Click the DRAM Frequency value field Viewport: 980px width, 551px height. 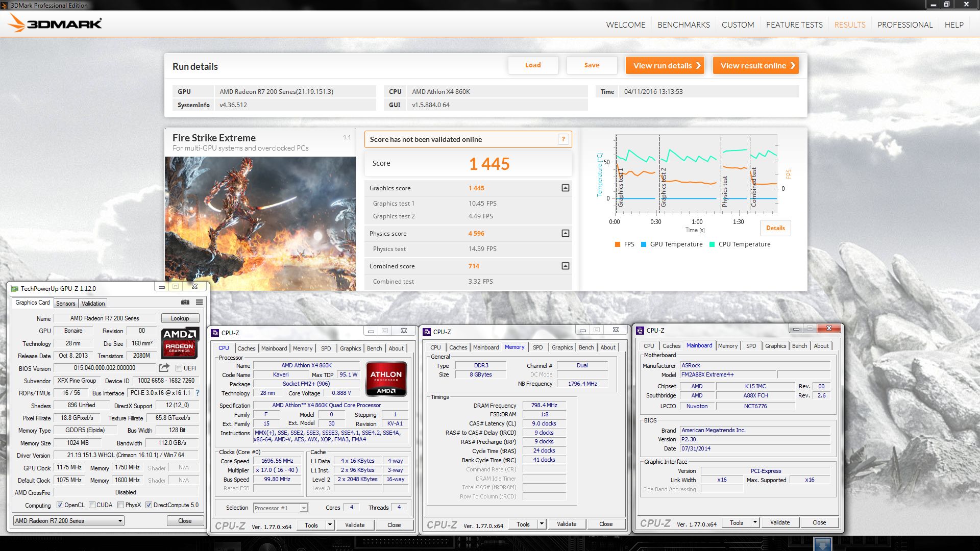point(544,406)
